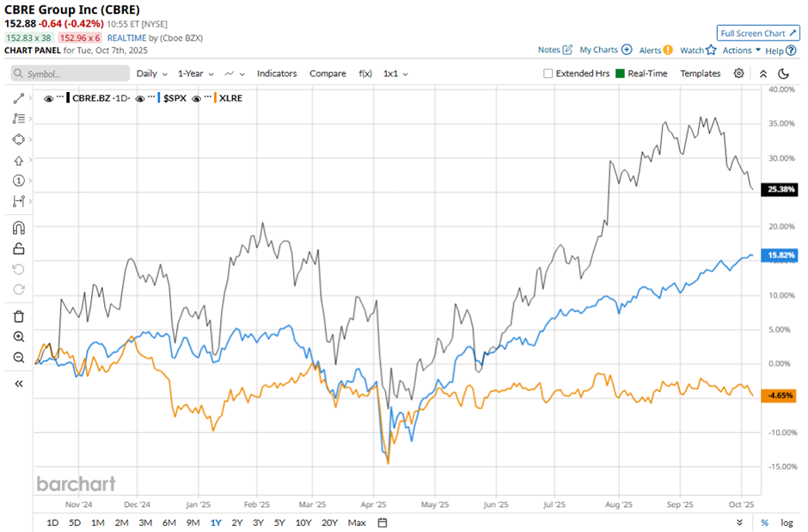This screenshot has height=532, width=808.
Task: Toggle the lock drawings padlock
Action: pos(19,248)
